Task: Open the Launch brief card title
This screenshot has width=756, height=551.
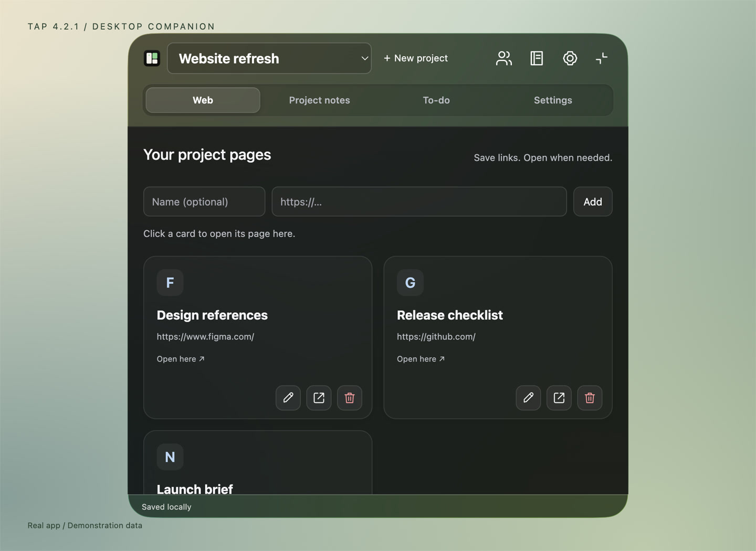Action: [x=195, y=489]
